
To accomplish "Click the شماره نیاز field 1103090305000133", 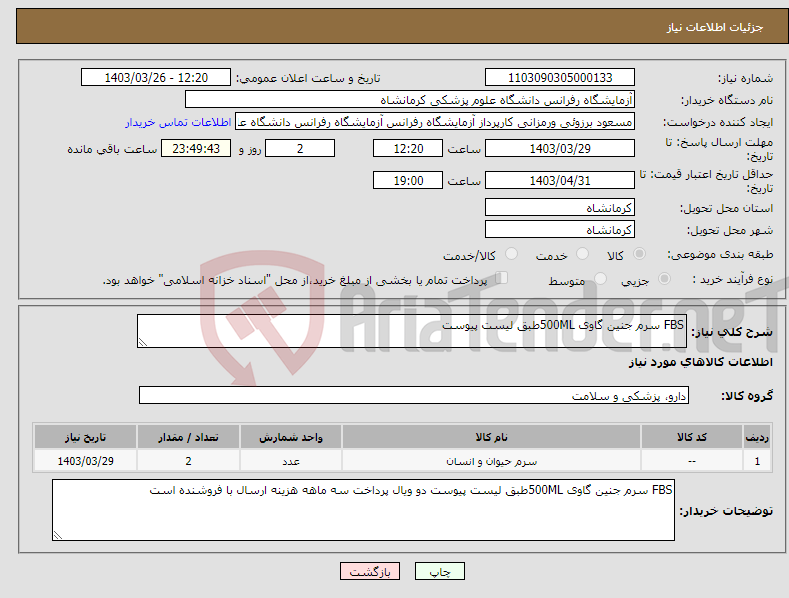I will coord(560,78).
